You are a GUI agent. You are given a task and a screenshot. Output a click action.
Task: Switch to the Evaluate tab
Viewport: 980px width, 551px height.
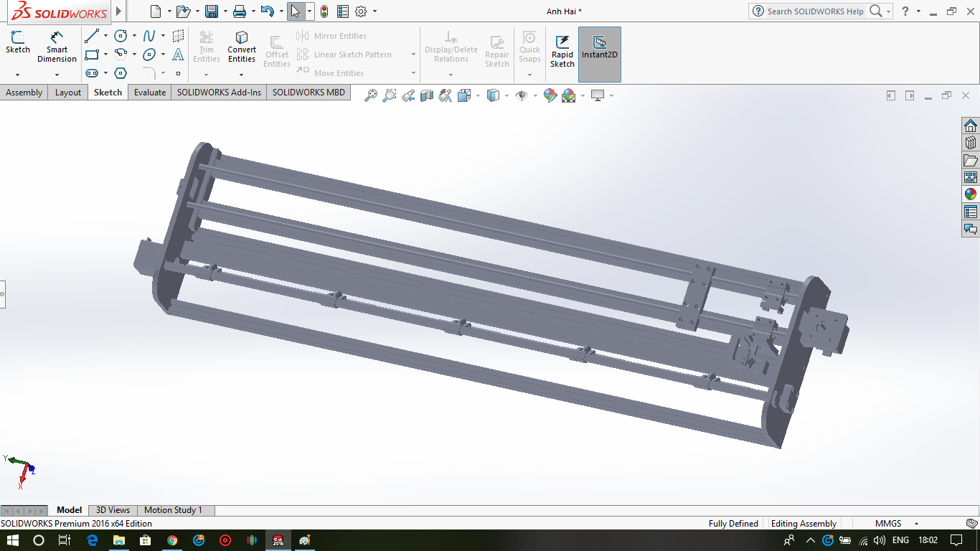(150, 93)
